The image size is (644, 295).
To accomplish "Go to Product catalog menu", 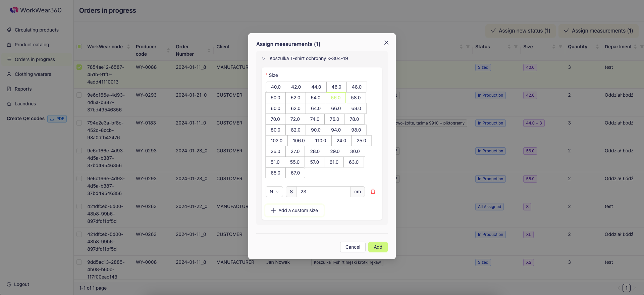I will pyautogui.click(x=32, y=45).
